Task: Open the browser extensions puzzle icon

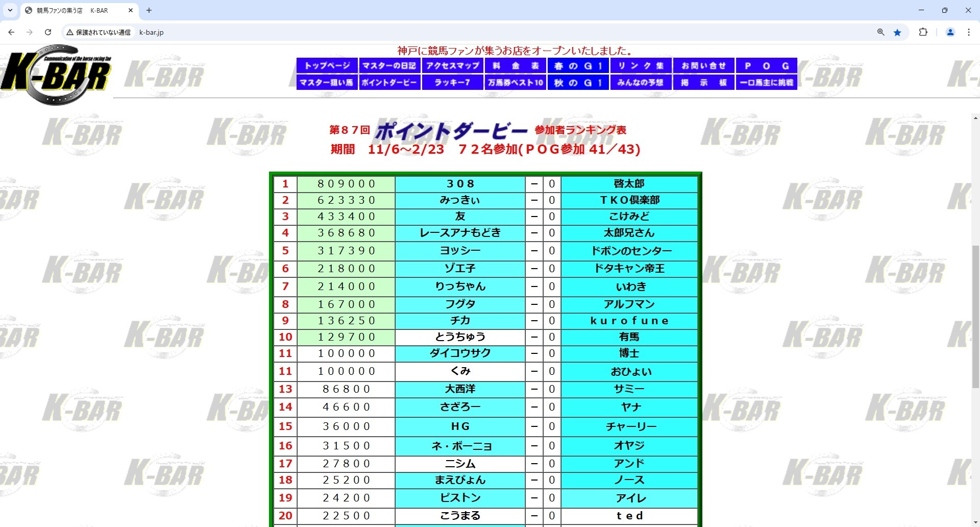Action: tap(923, 32)
